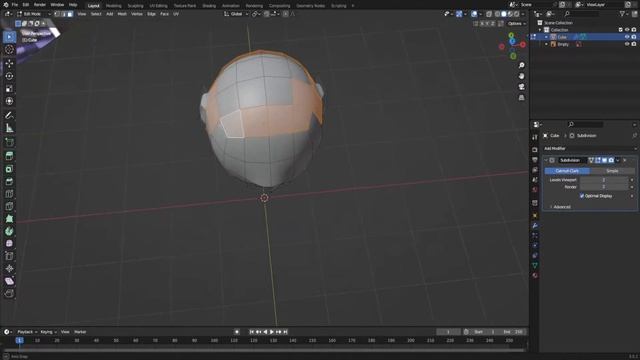Screen dimensions: 640x360
Task: Open the Mesh menu in viewport header
Action: 122,14
